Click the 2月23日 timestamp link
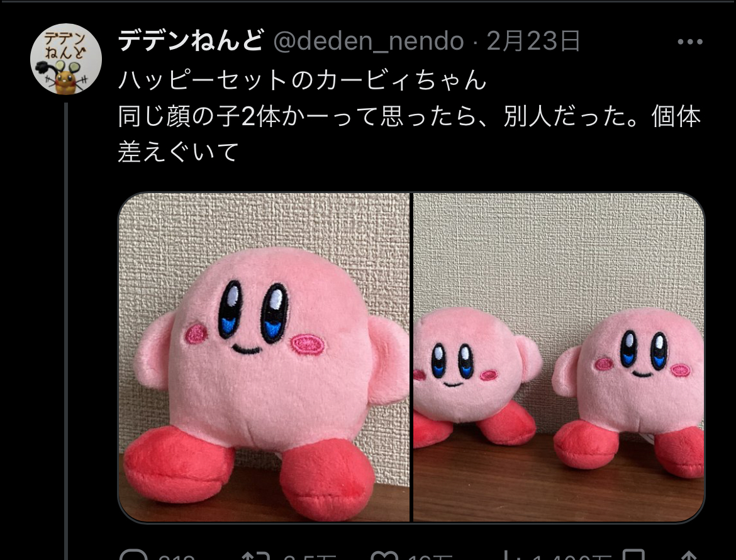 533,41
